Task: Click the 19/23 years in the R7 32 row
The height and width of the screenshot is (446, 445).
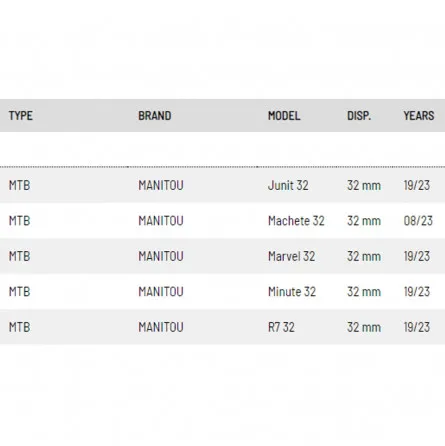Action: (417, 327)
